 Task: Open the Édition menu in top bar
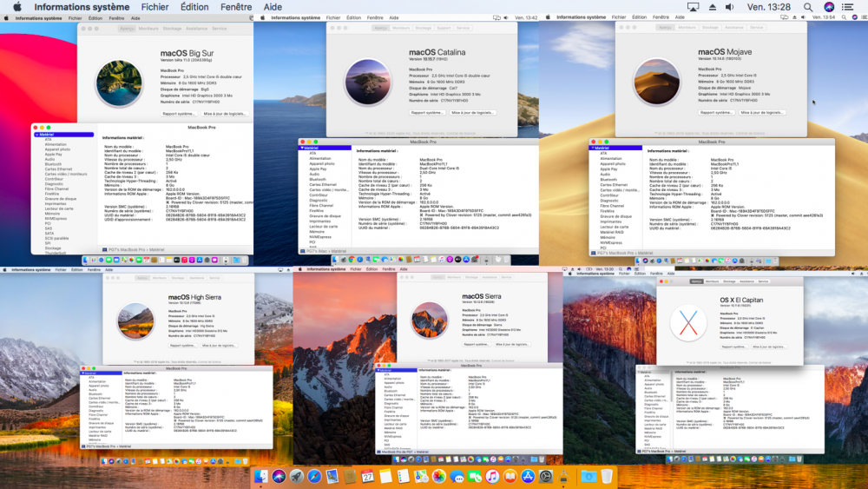point(194,7)
